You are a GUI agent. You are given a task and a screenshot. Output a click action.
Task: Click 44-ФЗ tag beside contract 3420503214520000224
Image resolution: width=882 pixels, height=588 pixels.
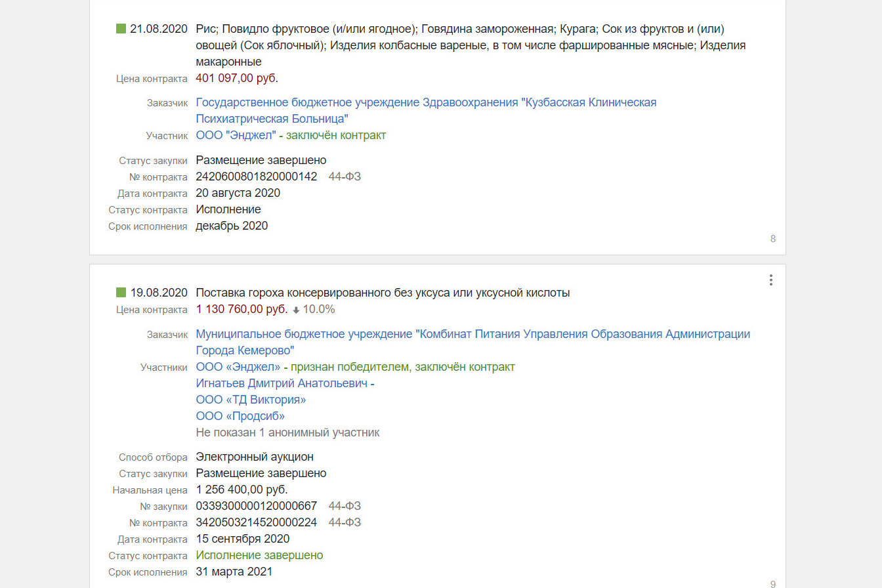point(345,522)
